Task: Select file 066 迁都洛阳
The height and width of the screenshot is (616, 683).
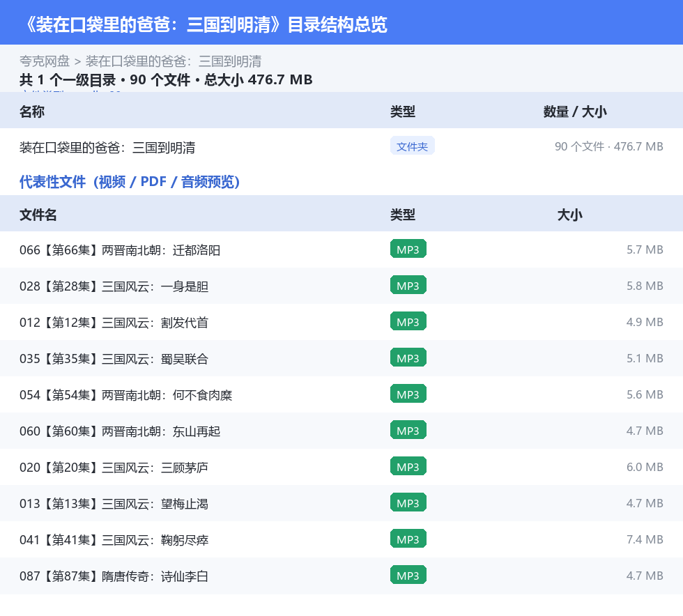Action: 341,249
